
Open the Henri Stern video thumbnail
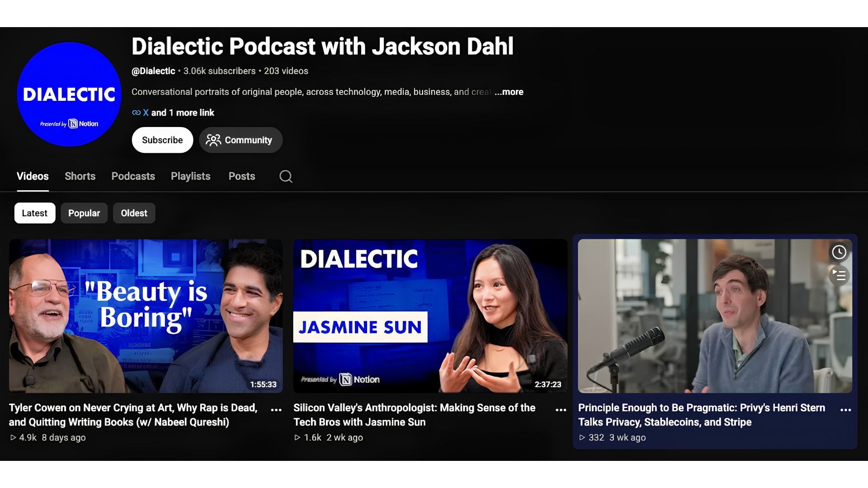click(715, 316)
